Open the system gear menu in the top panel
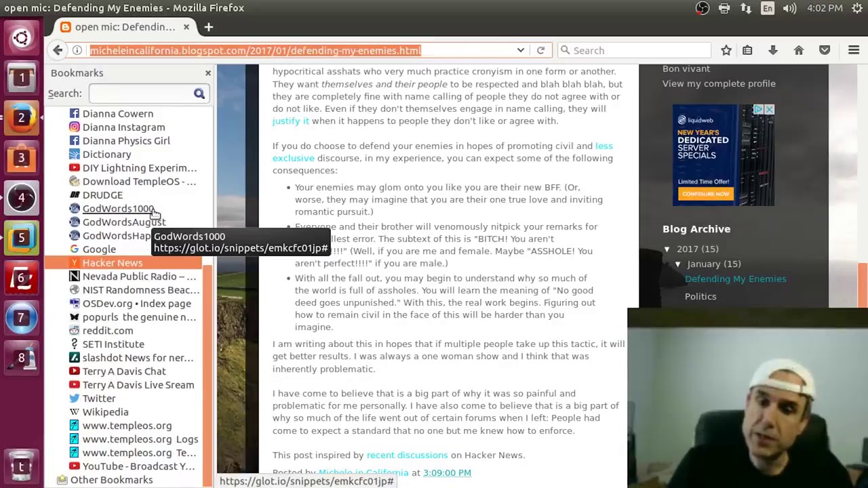 coord(857,8)
